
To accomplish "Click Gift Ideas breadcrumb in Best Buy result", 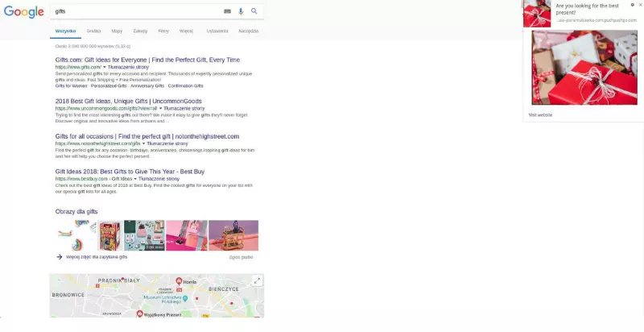I will pyautogui.click(x=122, y=179).
